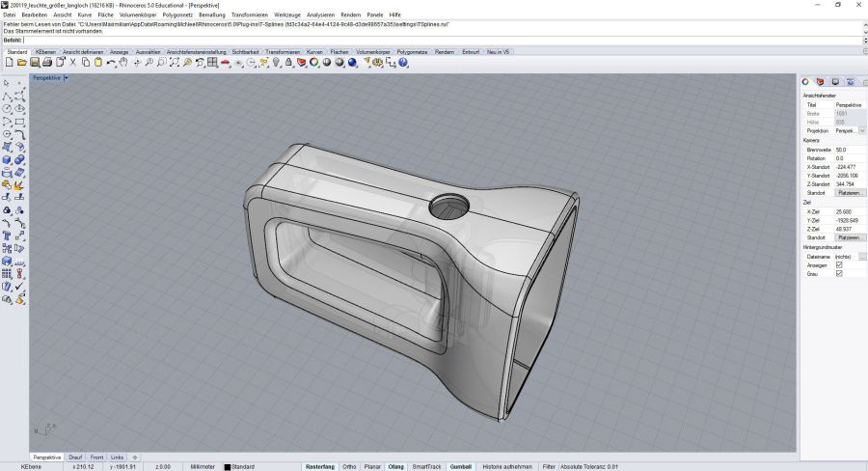Open the Perspektive viewport title dropdown arrow
Screen dimensions: 868x471
pyautogui.click(x=66, y=77)
